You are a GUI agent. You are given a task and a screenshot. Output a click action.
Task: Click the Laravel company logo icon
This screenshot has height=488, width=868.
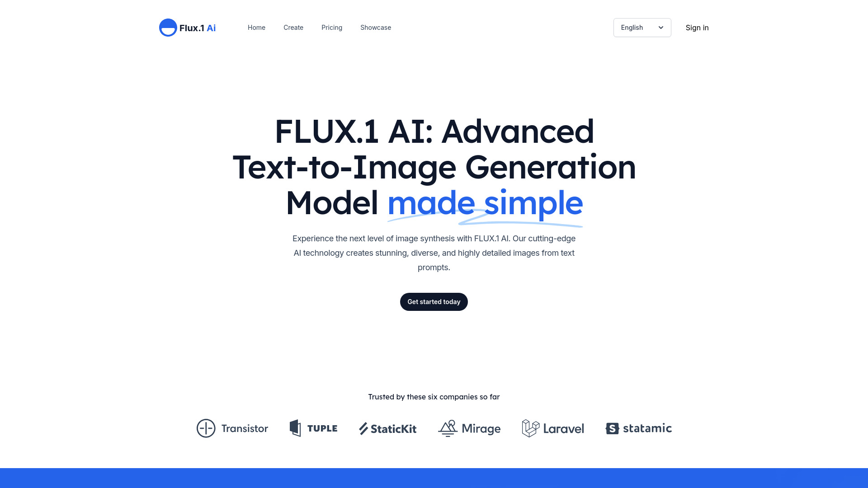[x=531, y=428]
